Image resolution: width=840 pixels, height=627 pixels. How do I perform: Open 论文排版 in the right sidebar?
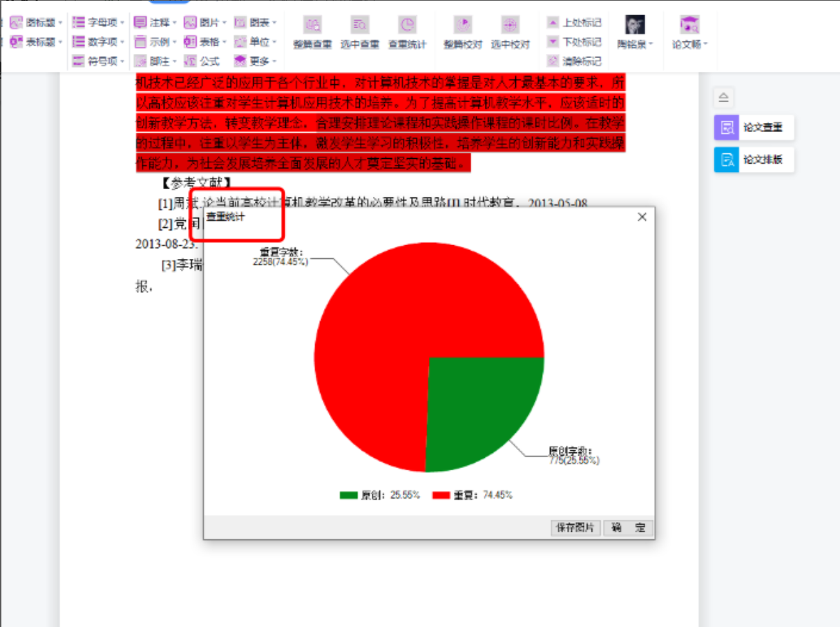click(x=754, y=160)
